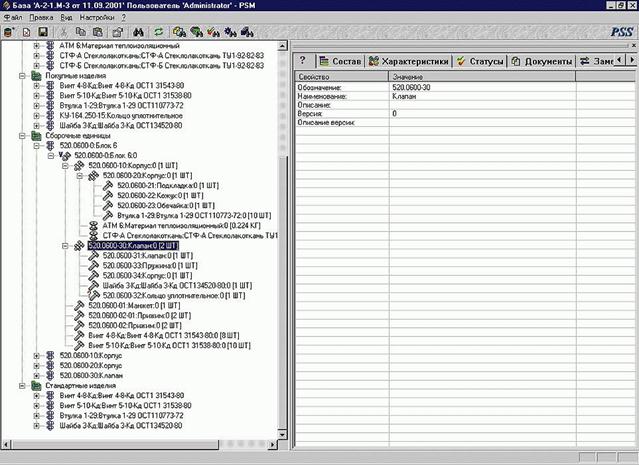The image size is (639, 465).
Task: Collapse the Сборочные единицы folder
Action: point(22,136)
